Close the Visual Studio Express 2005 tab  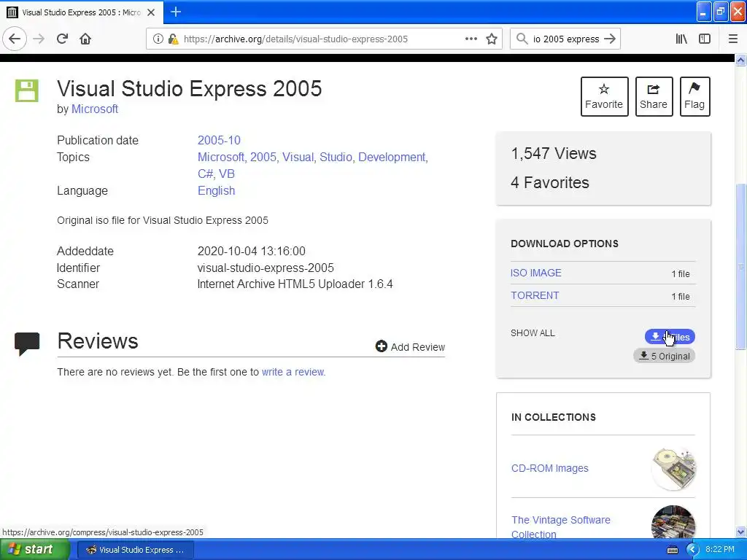coord(151,12)
